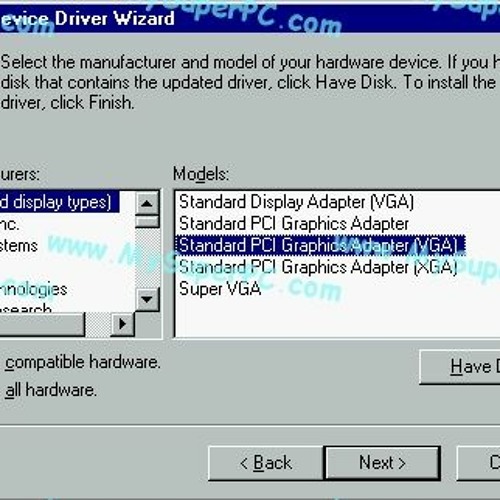Select Standard Display Adapter (VGA) model

coord(296,202)
